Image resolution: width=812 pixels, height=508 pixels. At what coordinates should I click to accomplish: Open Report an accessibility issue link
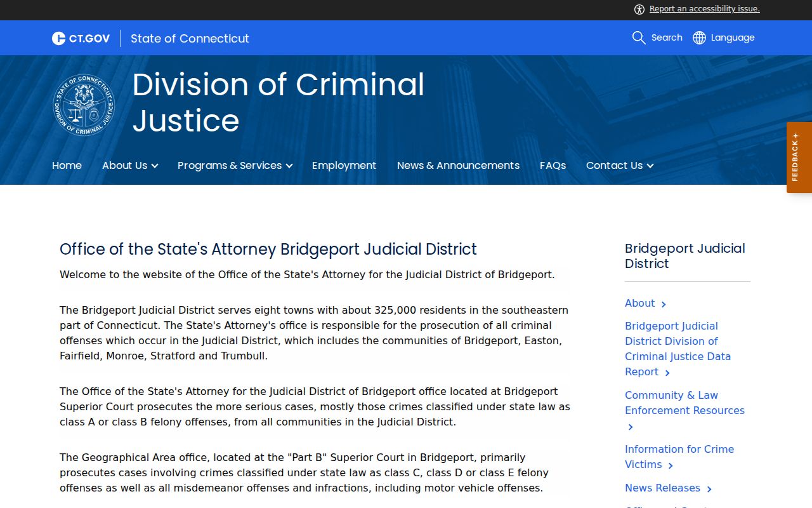[704, 9]
